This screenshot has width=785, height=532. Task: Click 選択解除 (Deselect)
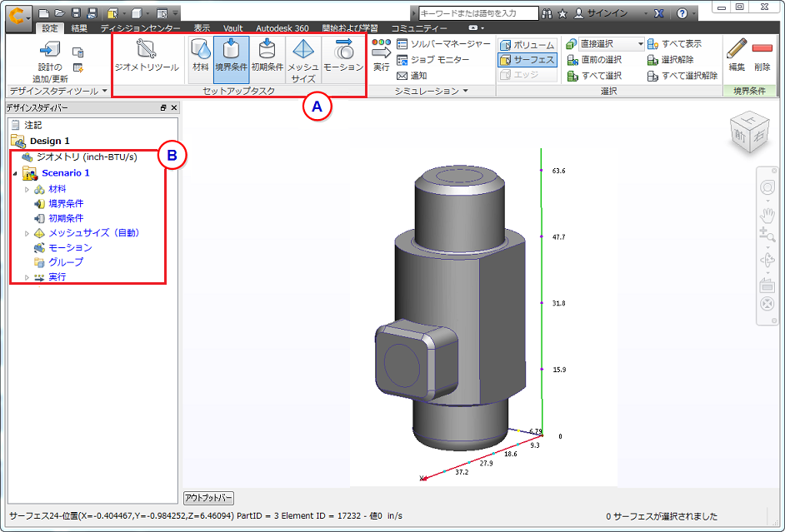[x=670, y=60]
